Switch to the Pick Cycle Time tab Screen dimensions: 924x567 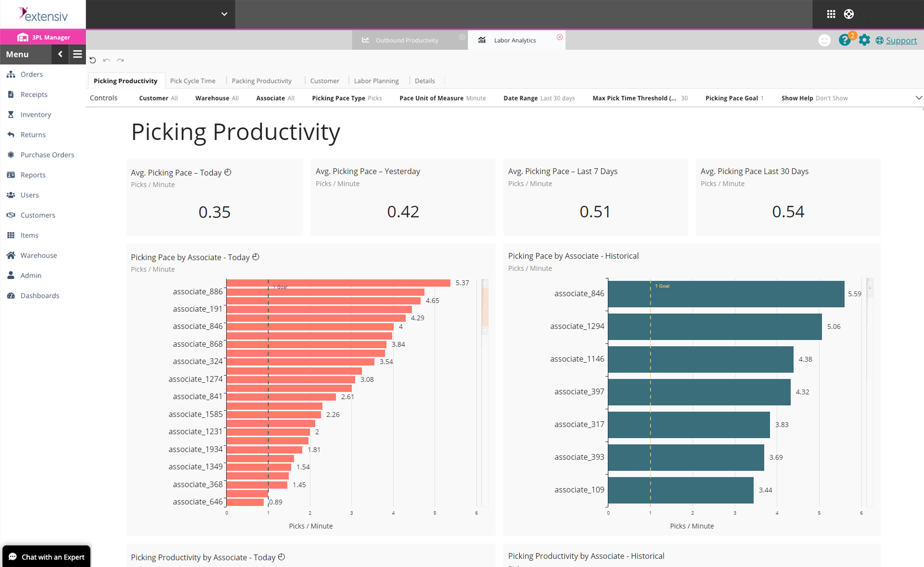193,80
